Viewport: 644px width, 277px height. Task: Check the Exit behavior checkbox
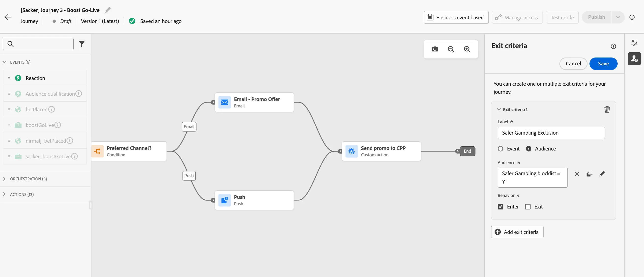tap(528, 207)
